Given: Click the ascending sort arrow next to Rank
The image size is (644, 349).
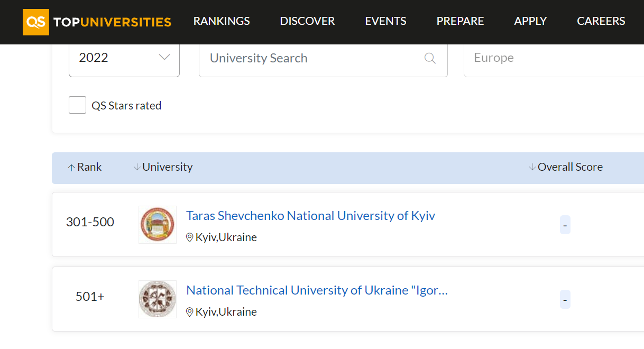Looking at the screenshot, I should point(71,167).
